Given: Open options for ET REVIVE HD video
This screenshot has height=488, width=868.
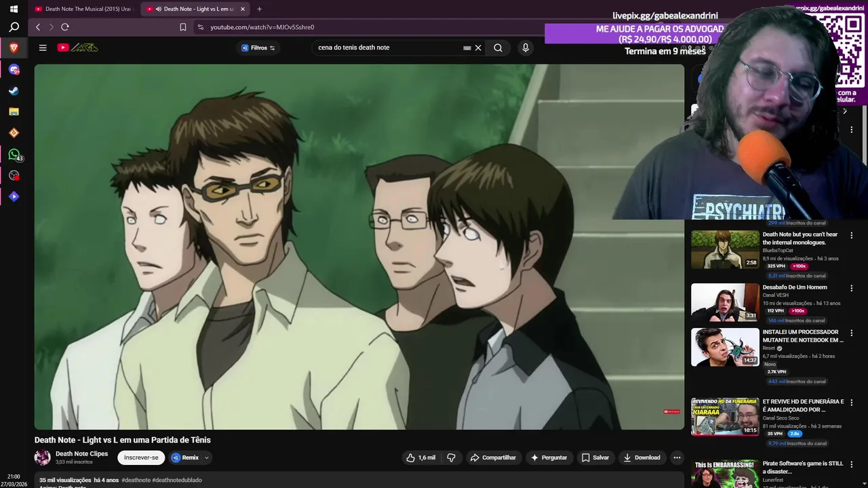Looking at the screenshot, I should [x=852, y=403].
